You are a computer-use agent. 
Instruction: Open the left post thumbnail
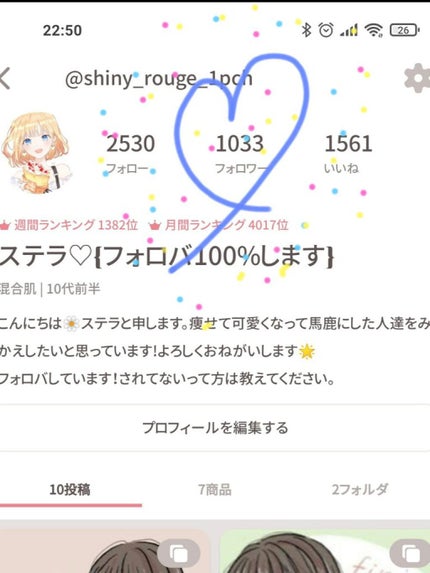pos(105,551)
